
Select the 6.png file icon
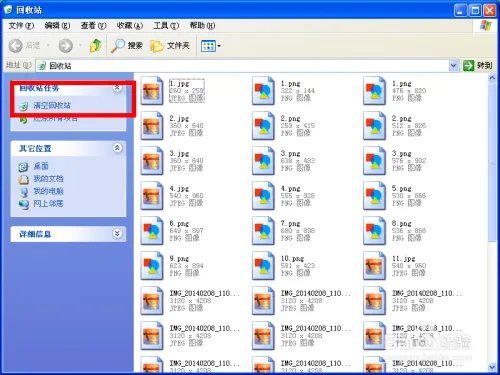click(x=152, y=230)
